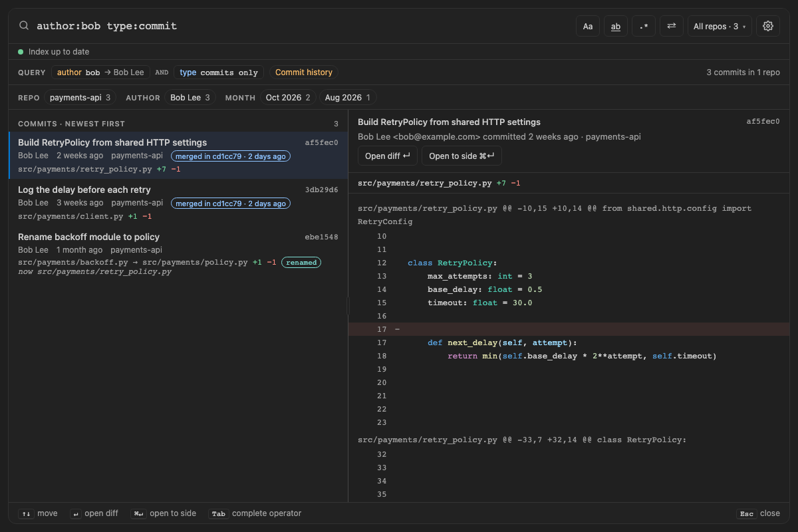Click second hunk header class RetryPolicy
The image size is (798, 532).
(x=522, y=440)
